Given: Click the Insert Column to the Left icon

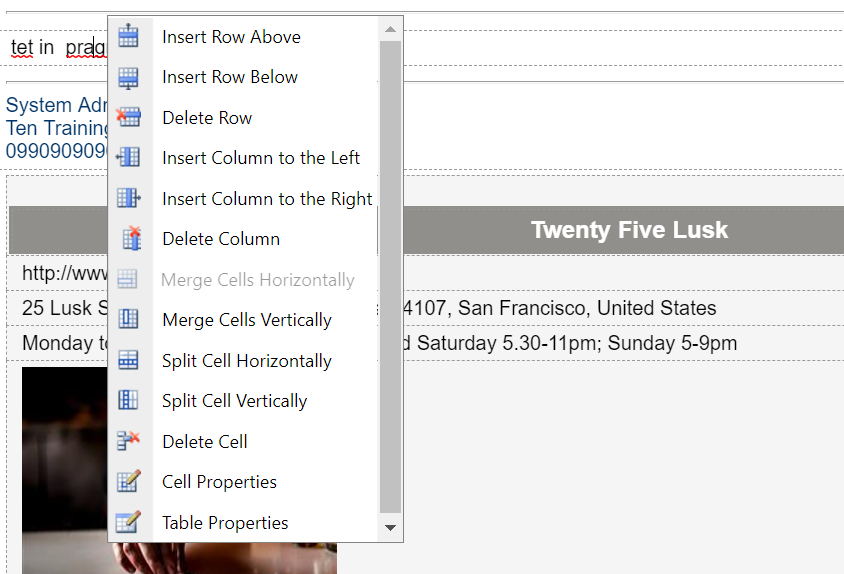Looking at the screenshot, I should (x=128, y=157).
